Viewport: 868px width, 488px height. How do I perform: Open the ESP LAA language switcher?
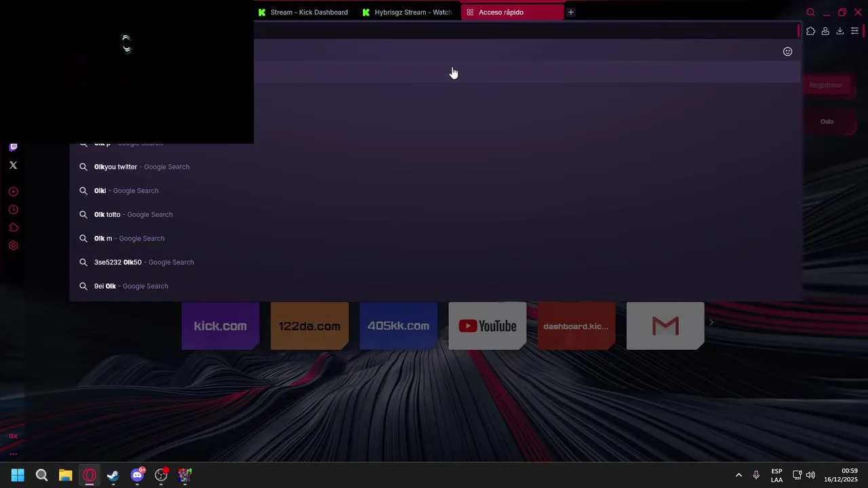(776, 475)
